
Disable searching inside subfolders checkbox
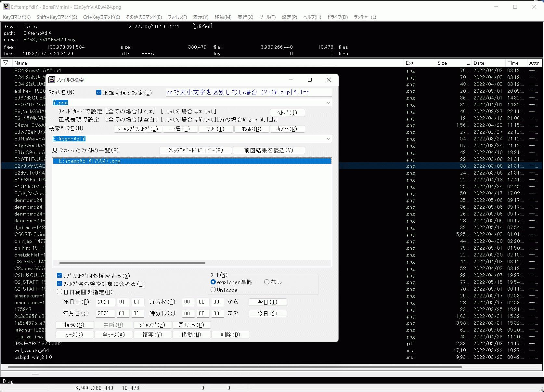[x=59, y=276]
